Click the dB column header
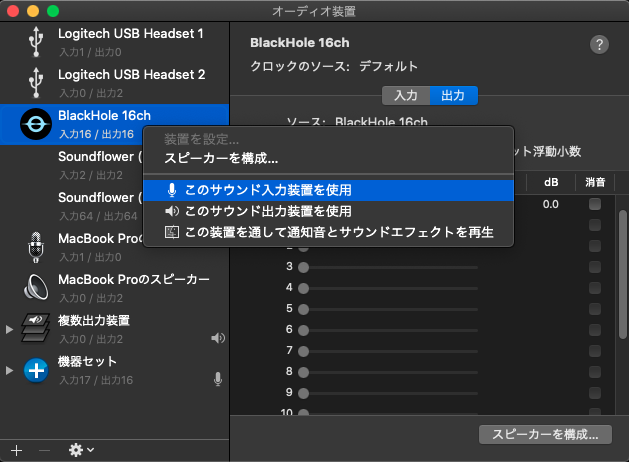The width and height of the screenshot is (629, 462). [551, 182]
